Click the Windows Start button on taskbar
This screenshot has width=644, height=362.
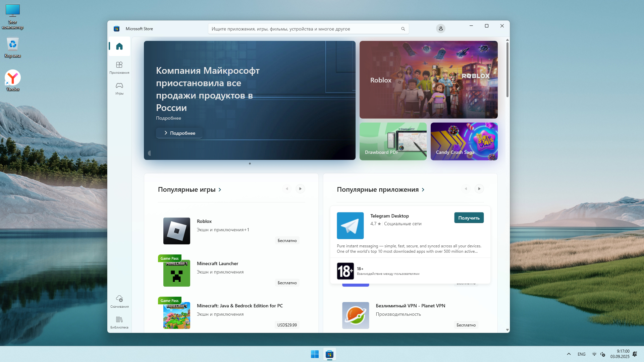315,354
